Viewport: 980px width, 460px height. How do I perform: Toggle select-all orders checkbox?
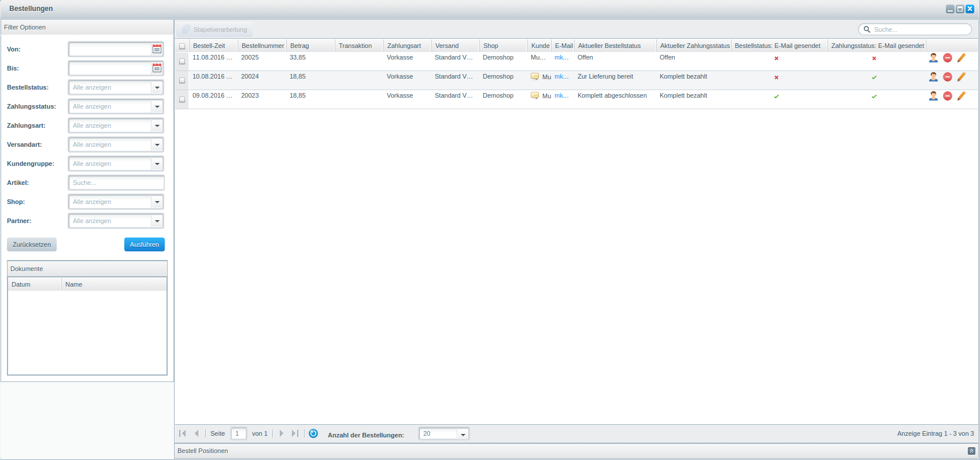[182, 46]
